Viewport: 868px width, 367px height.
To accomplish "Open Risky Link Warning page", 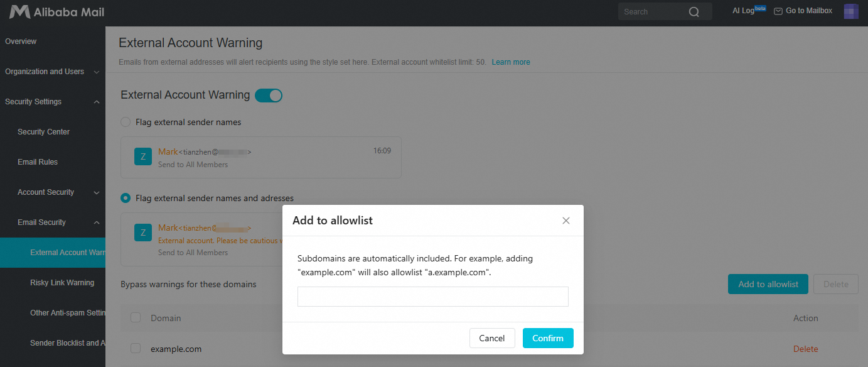I will (x=62, y=283).
